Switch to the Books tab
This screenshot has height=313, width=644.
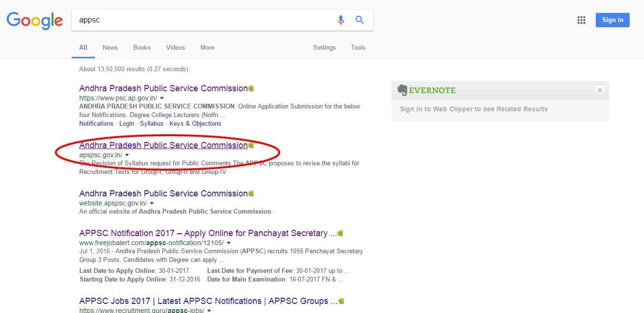pos(142,47)
